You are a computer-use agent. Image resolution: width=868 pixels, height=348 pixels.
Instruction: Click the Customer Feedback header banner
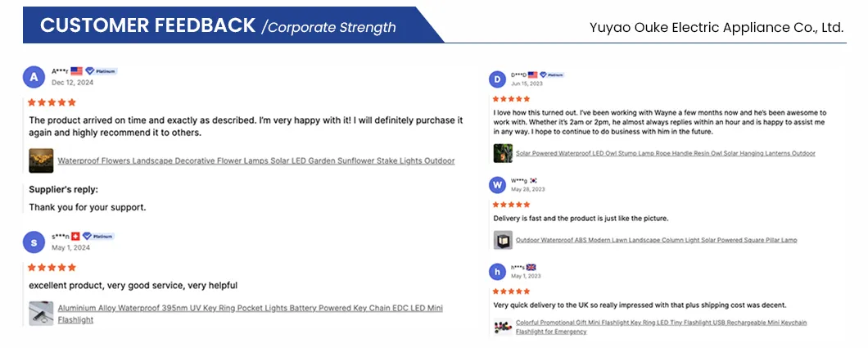click(x=221, y=25)
